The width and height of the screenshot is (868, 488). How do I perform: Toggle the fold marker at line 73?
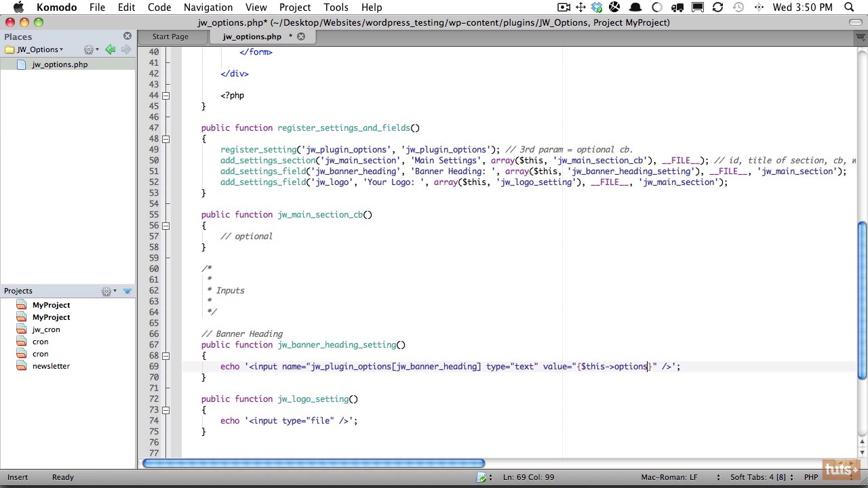pyautogui.click(x=165, y=410)
